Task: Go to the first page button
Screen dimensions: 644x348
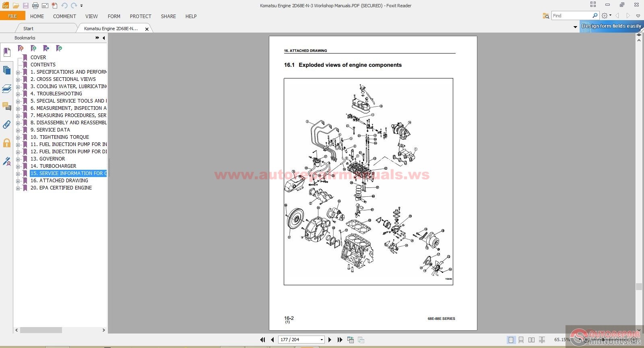Action: 262,340
